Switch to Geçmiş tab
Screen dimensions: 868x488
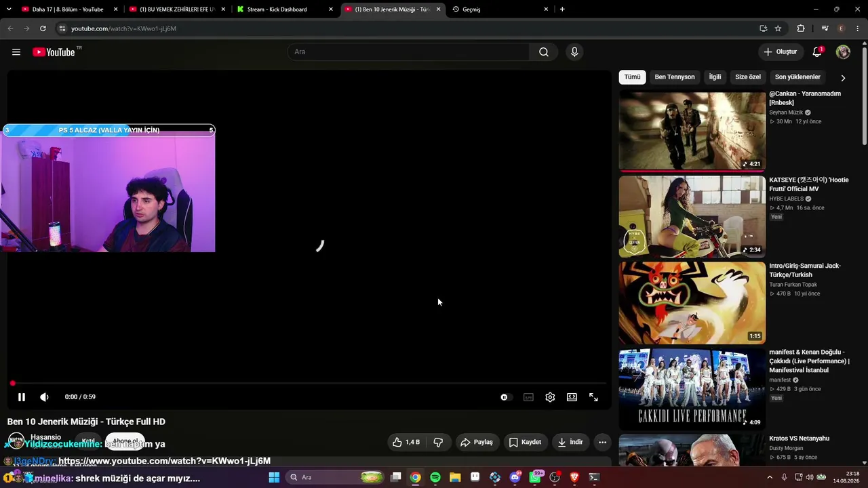[500, 9]
